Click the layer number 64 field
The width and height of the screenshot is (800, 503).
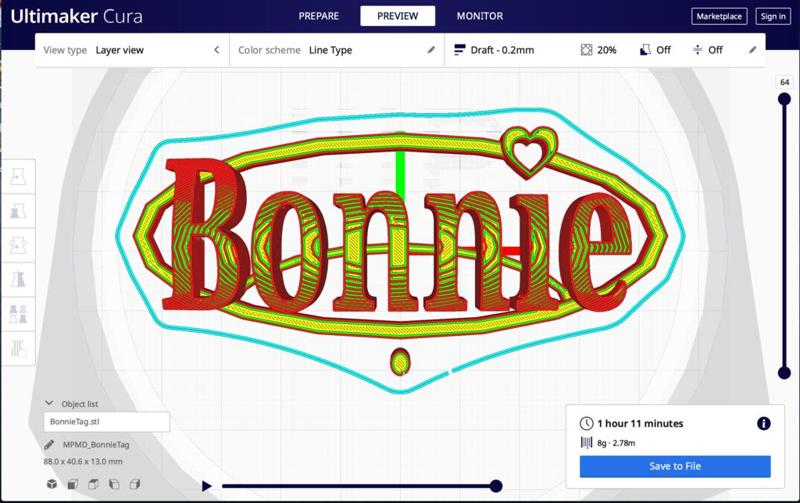coord(784,82)
